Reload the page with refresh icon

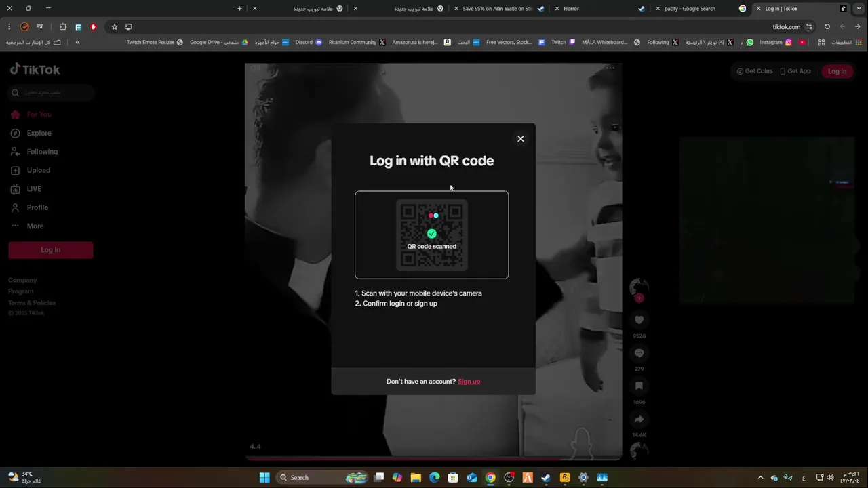[827, 27]
